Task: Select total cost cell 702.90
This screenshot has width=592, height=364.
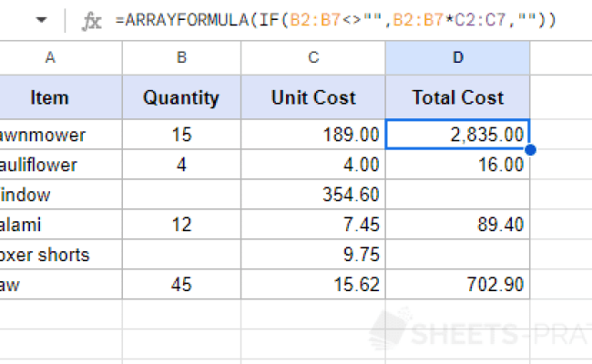Action: (457, 285)
